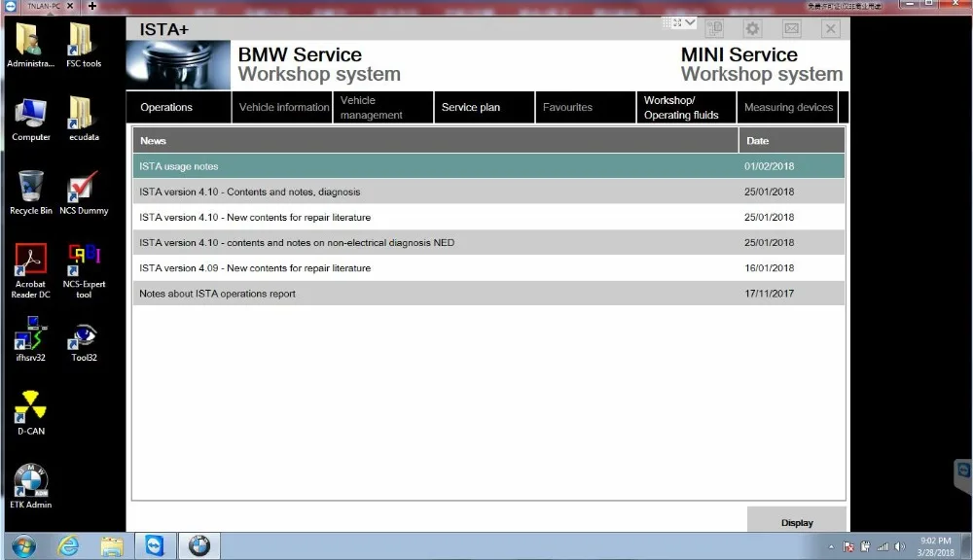Go to the Favourites tab

point(585,107)
